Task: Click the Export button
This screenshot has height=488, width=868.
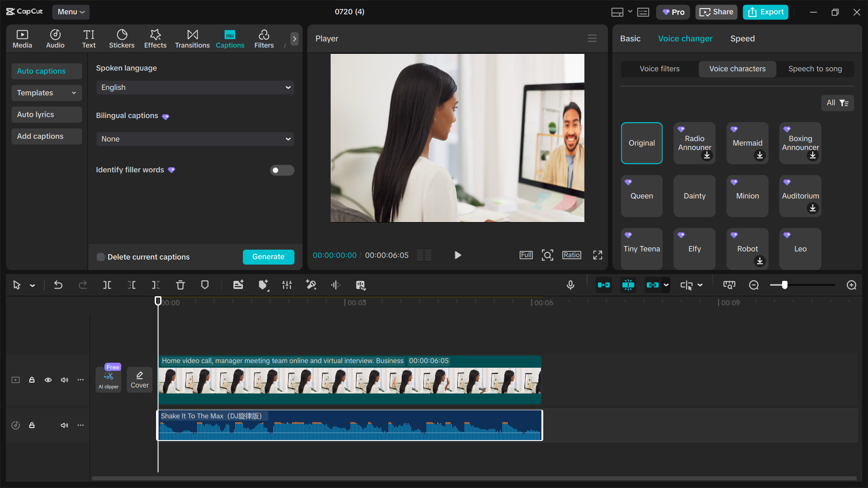Action: [765, 12]
